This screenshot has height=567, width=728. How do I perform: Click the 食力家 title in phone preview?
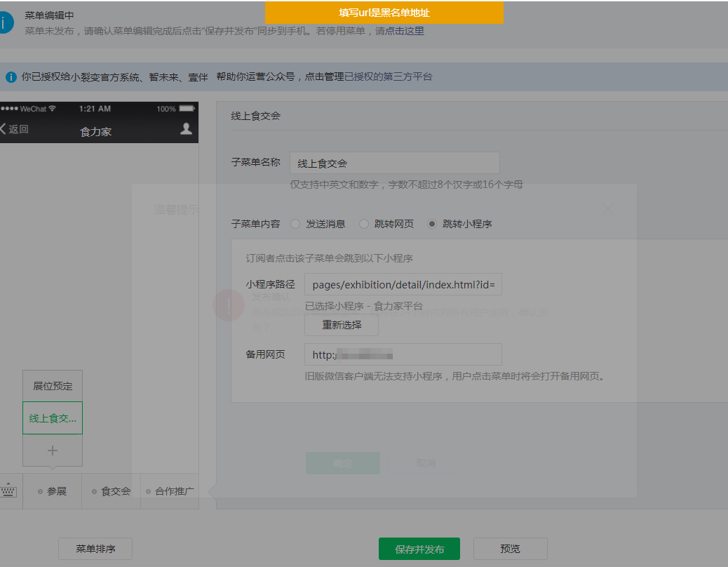95,132
